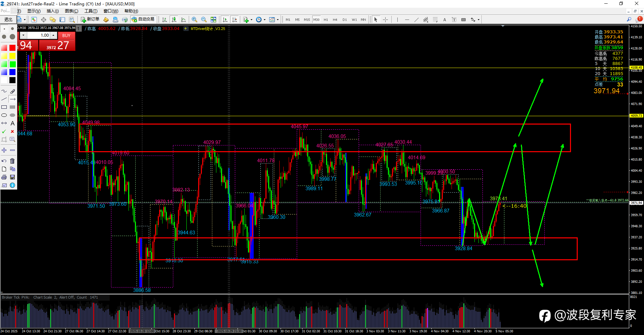Click the green checkmark stamp tool
This screenshot has height=335, width=644.
click(x=4, y=132)
